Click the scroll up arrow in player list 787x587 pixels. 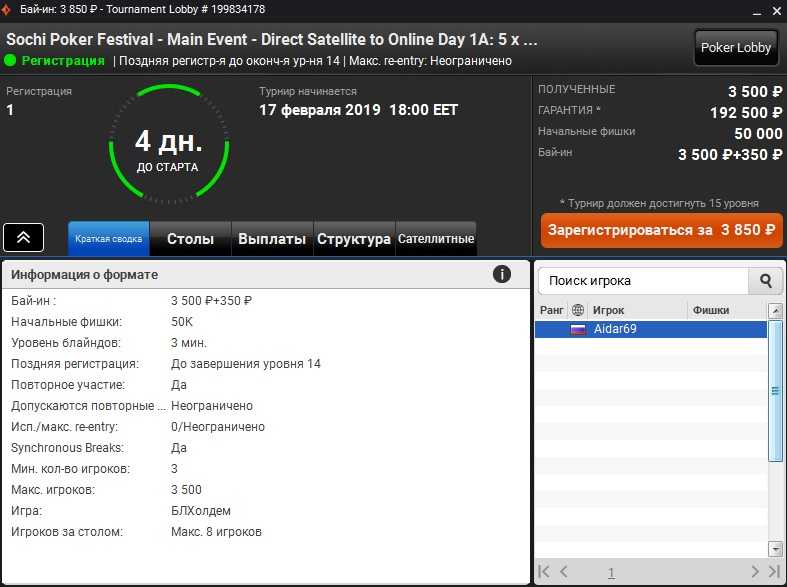coord(775,311)
